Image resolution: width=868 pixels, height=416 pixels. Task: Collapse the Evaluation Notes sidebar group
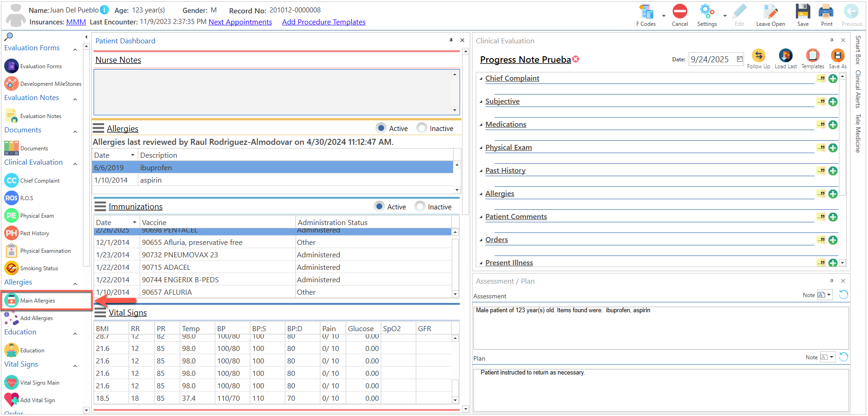(75, 99)
